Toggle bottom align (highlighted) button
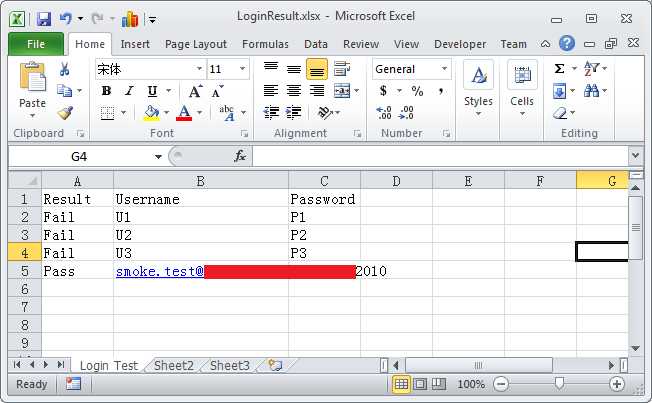The image size is (652, 403). tap(317, 69)
